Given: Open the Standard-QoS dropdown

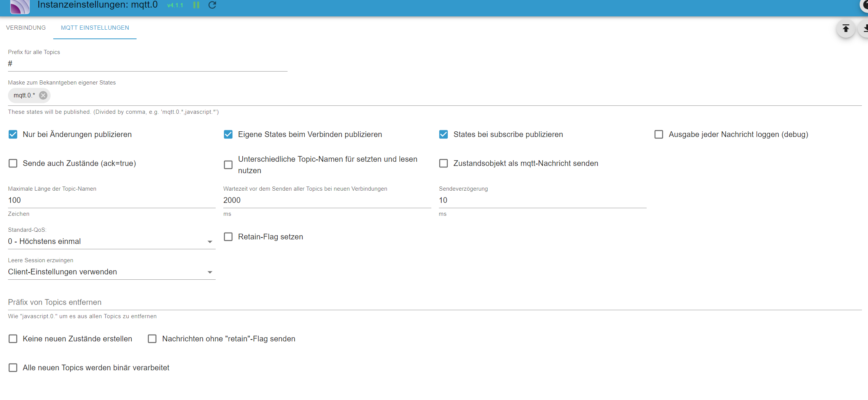Looking at the screenshot, I should point(111,242).
